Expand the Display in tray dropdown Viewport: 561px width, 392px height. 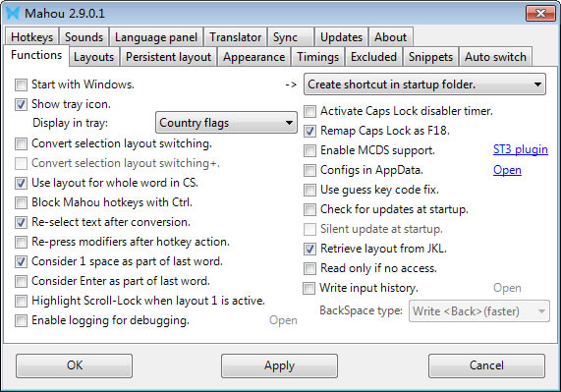coord(226,123)
